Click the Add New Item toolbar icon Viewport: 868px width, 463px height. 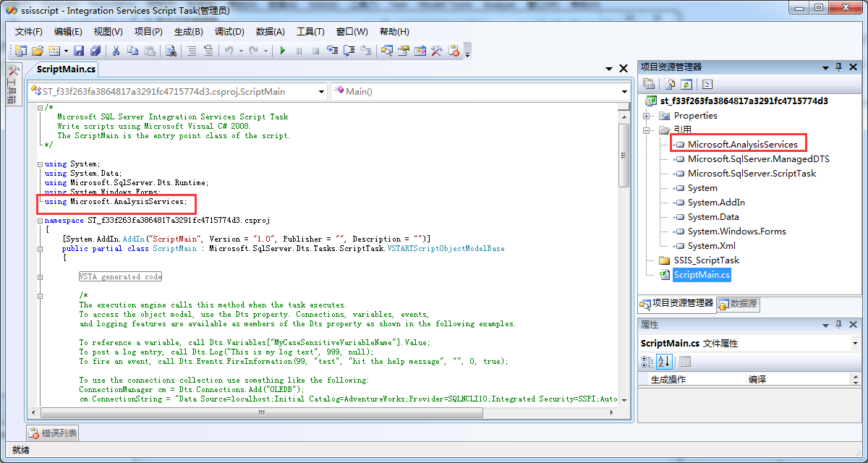[x=54, y=51]
